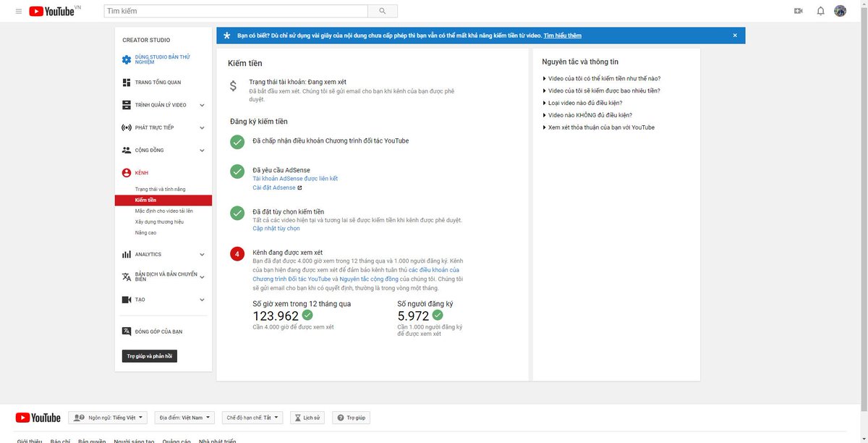The image size is (868, 443).
Task: Open Địa điểm: Việt Nam dropdown
Action: 185,418
